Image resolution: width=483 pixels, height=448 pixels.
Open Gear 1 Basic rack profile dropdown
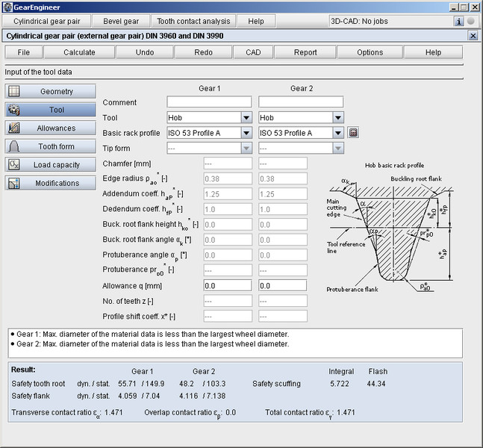(246, 133)
